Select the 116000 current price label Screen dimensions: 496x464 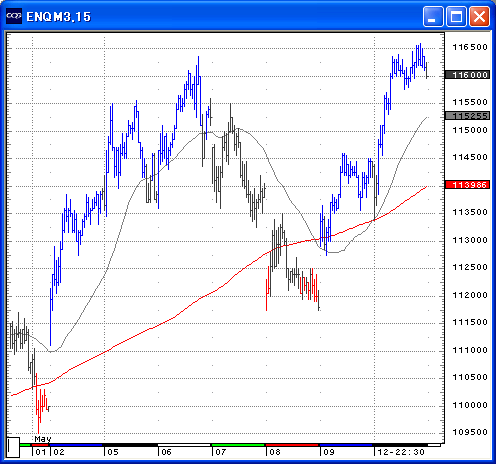[x=467, y=75]
